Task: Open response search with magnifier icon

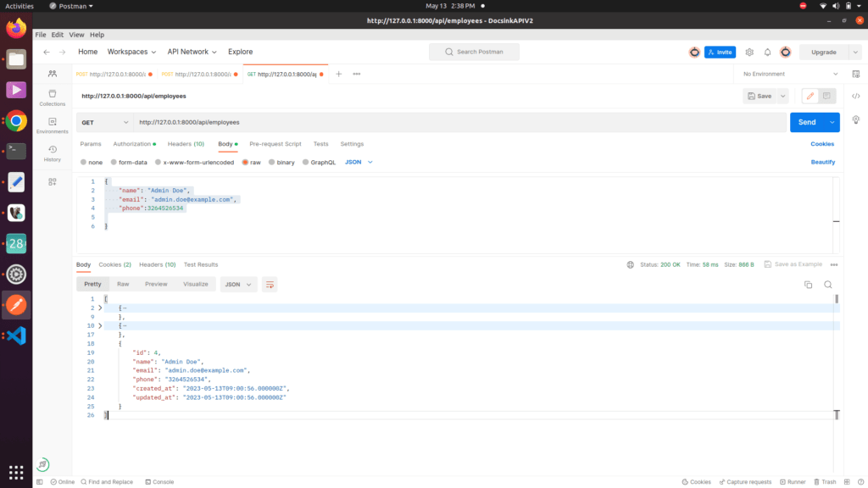Action: 828,285
